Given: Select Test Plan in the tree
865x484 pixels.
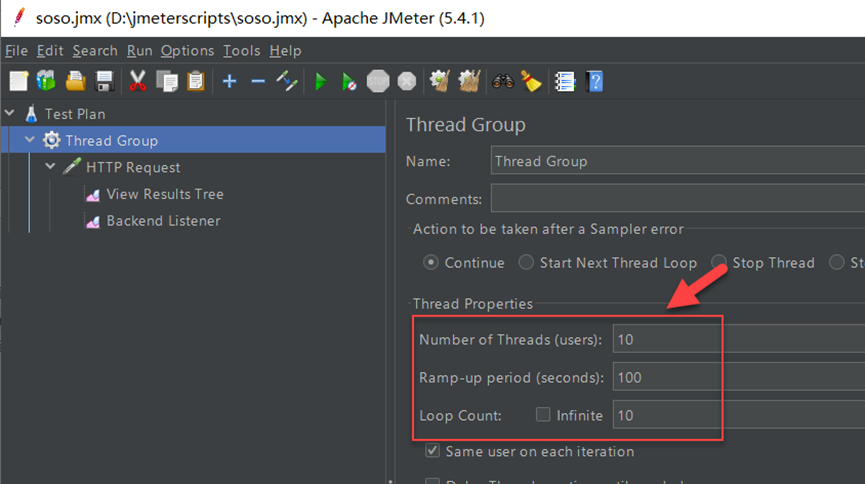Looking at the screenshot, I should point(75,114).
